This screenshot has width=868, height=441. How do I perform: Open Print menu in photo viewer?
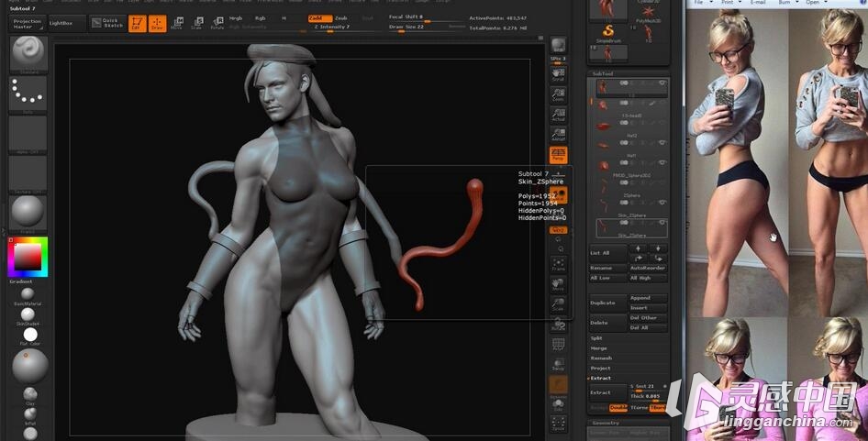coord(729,2)
